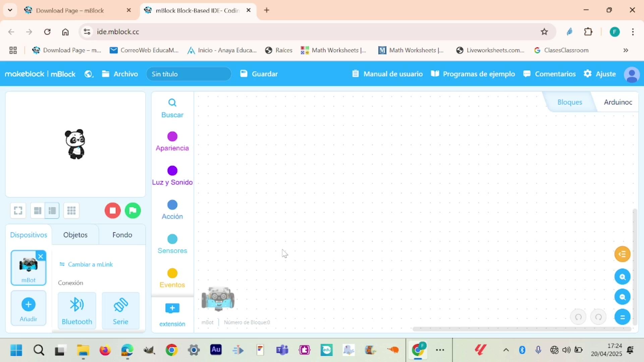Open the Buscar block search
644x362 pixels.
point(172,108)
